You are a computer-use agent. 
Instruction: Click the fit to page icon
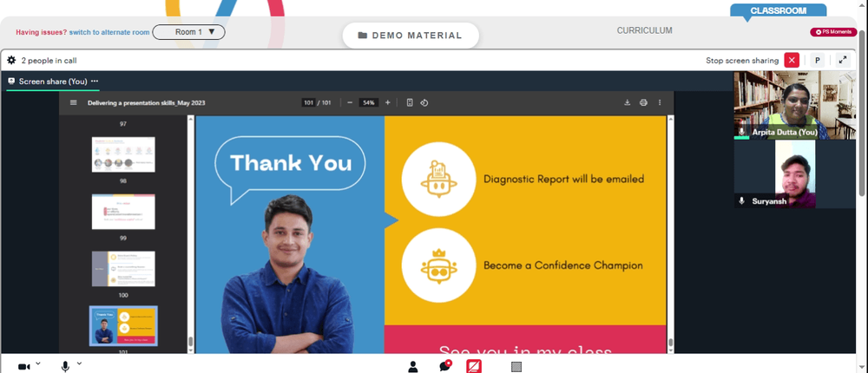tap(410, 102)
